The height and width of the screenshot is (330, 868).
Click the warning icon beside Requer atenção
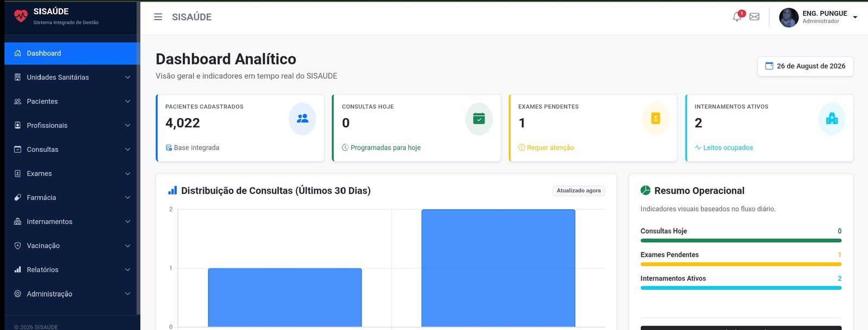point(521,147)
